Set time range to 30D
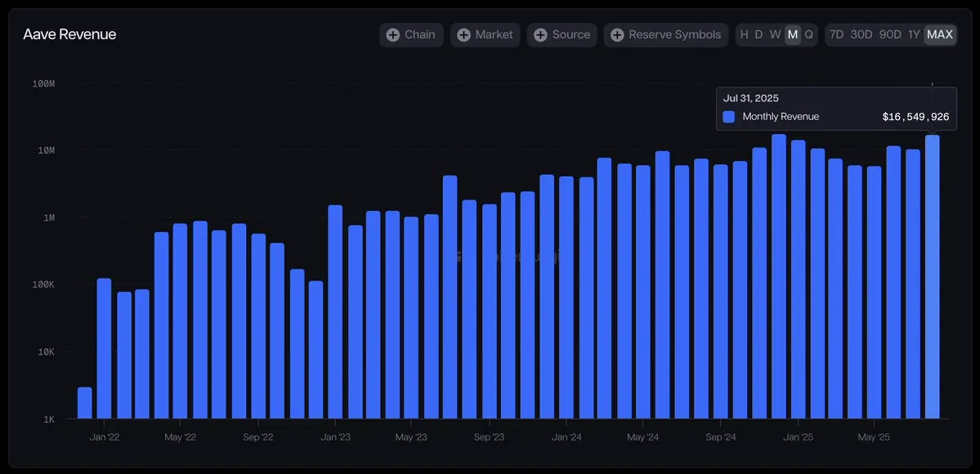980x474 pixels. (861, 34)
